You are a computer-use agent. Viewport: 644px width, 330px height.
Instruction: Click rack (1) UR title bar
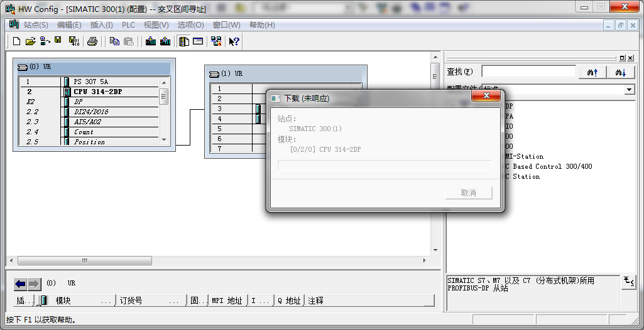coord(287,74)
